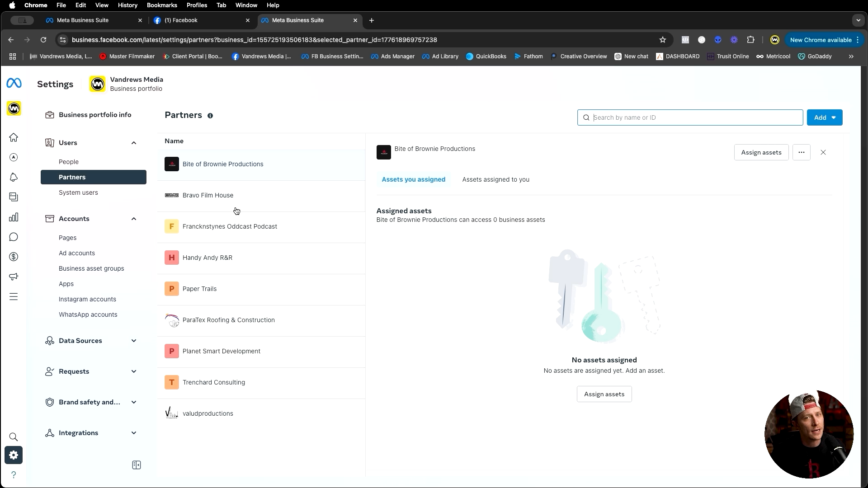Open the Inbox chat bubble icon
Screen dimensions: 868x488
tap(14, 237)
